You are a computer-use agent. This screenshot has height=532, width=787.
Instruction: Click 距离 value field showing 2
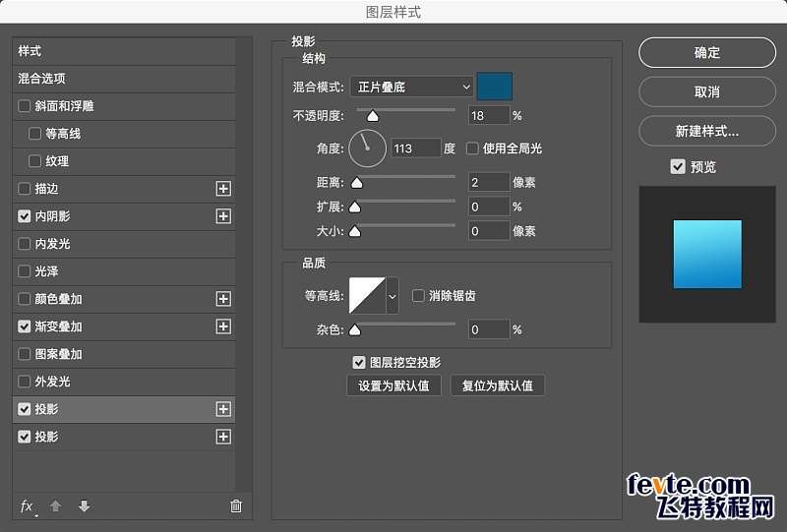[x=489, y=182]
